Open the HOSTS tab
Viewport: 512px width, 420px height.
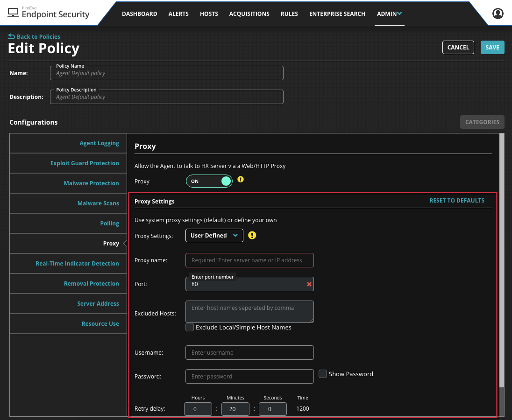pyautogui.click(x=209, y=14)
